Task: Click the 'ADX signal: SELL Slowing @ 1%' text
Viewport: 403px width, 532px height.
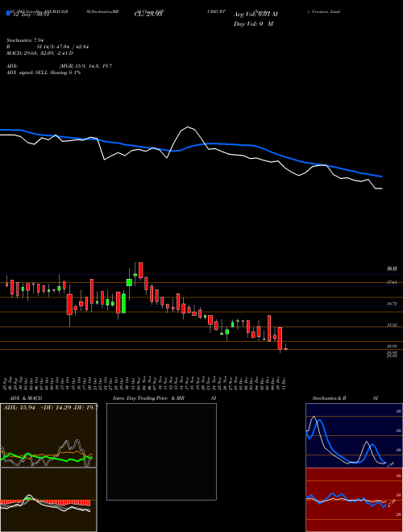Action: point(44,73)
